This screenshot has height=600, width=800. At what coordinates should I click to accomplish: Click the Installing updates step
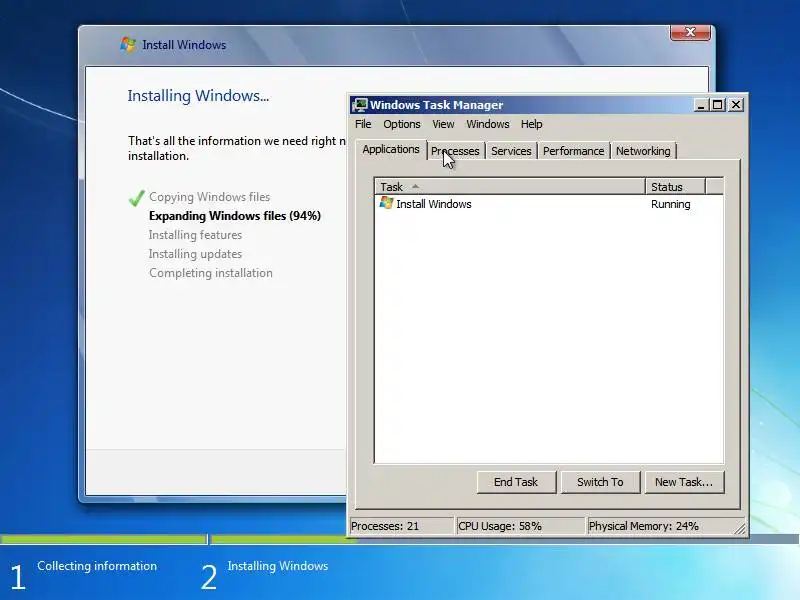click(195, 254)
